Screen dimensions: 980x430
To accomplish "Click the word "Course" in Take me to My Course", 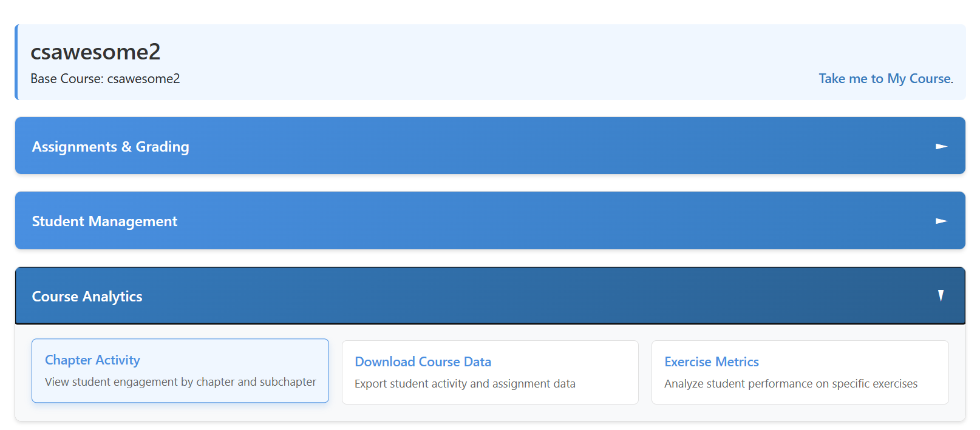I will [930, 79].
